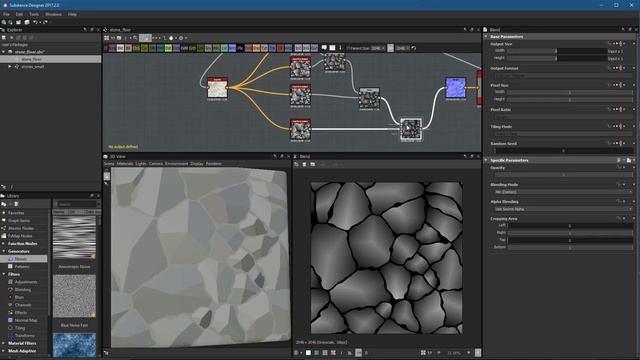Select Blending under Filters
640x360 pixels.
point(22,290)
